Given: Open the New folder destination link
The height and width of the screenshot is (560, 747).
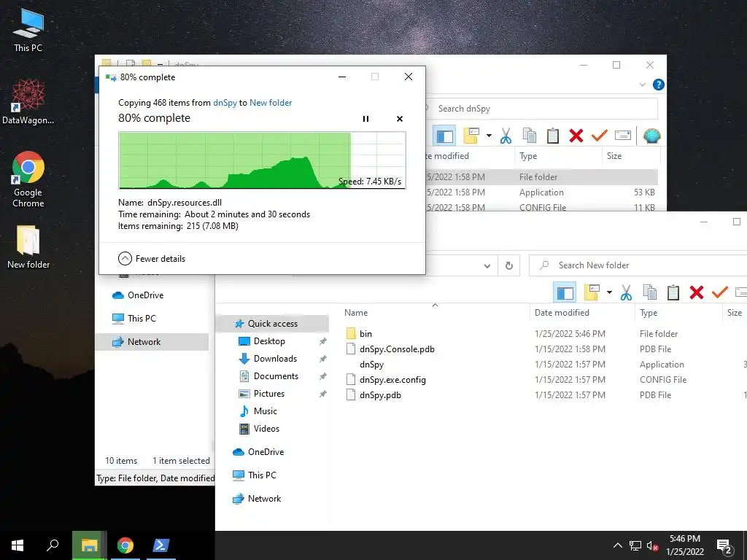Looking at the screenshot, I should coord(271,103).
